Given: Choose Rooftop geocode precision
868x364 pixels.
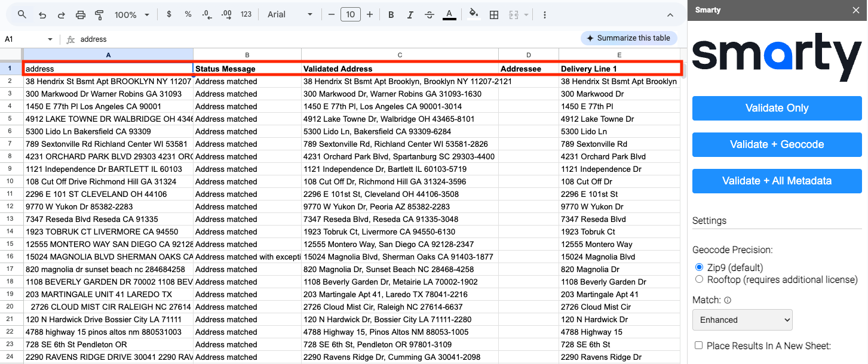Looking at the screenshot, I should tap(699, 279).
